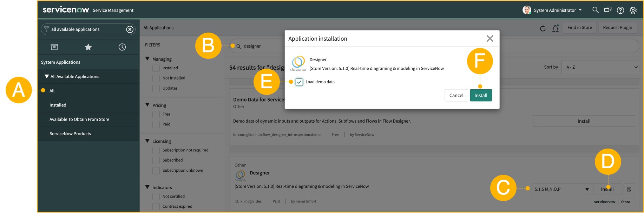Check the Contract expired filter
The width and height of the screenshot is (644, 213).
[x=156, y=207]
